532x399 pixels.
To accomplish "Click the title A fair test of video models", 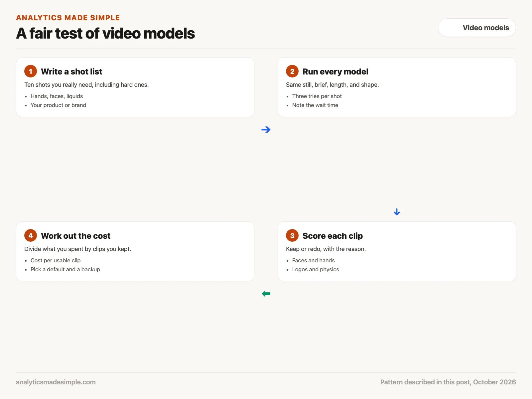I will coord(105,33).
